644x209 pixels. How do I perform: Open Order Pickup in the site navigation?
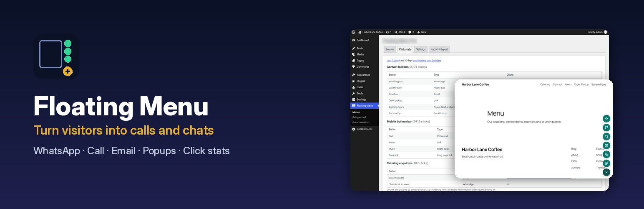pyautogui.click(x=581, y=84)
